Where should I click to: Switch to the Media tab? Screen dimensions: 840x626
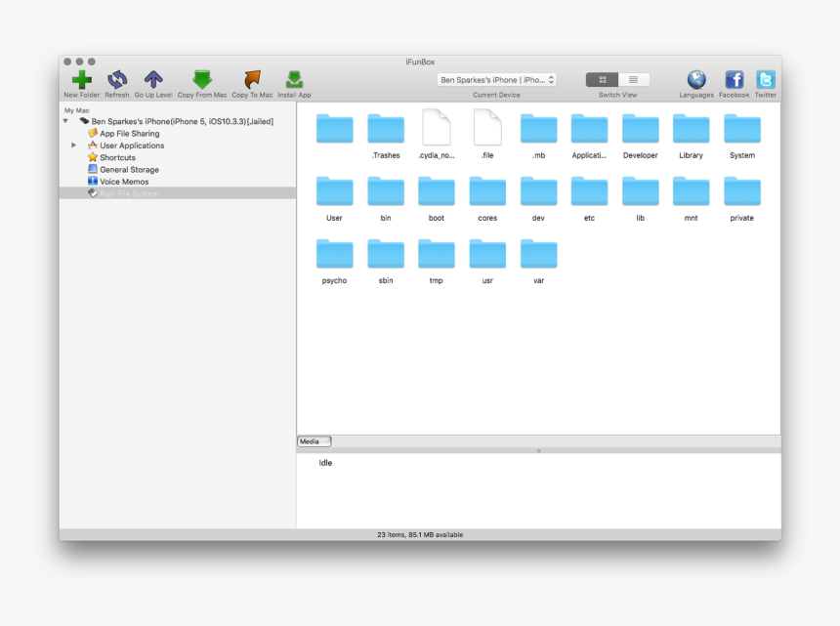click(x=313, y=440)
